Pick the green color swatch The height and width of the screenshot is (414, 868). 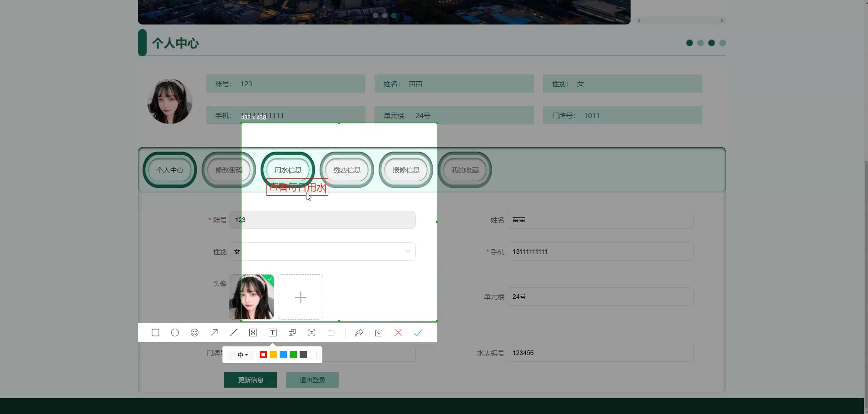(x=293, y=355)
